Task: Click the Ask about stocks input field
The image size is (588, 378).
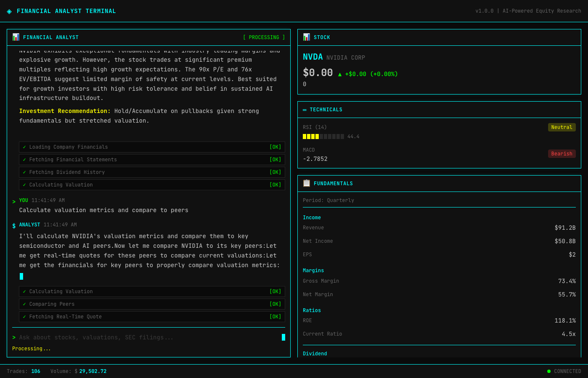Action: click(x=147, y=337)
